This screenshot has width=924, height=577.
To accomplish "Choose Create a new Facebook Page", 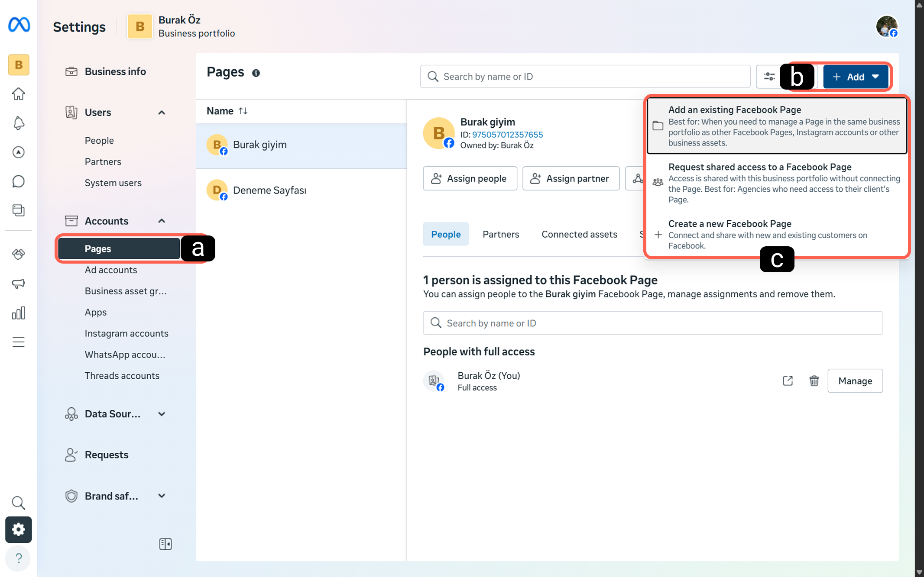I will [x=777, y=234].
